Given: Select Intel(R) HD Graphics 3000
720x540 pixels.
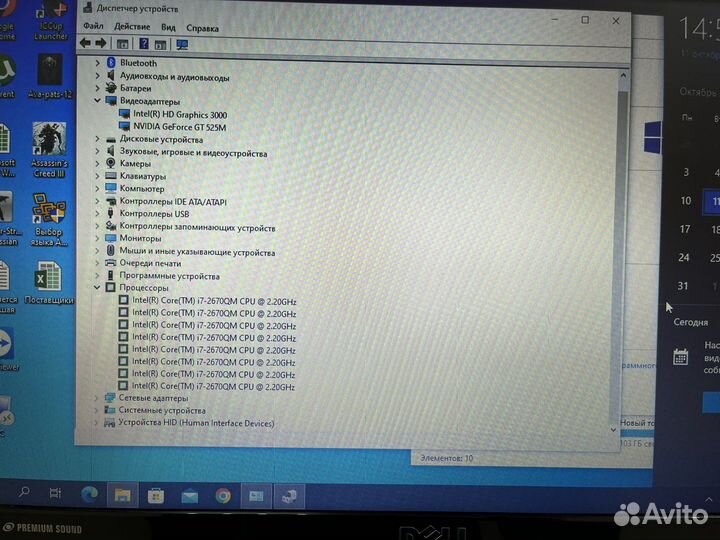Looking at the screenshot, I should [180, 114].
